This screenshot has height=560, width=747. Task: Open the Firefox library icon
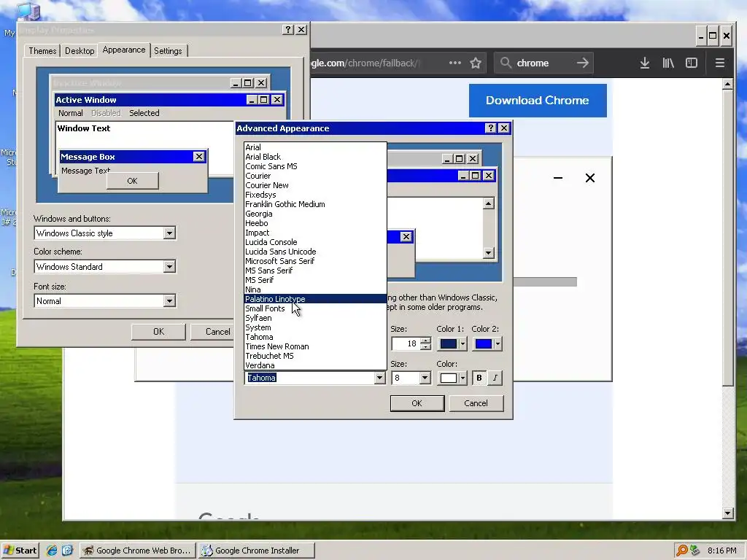pyautogui.click(x=668, y=63)
